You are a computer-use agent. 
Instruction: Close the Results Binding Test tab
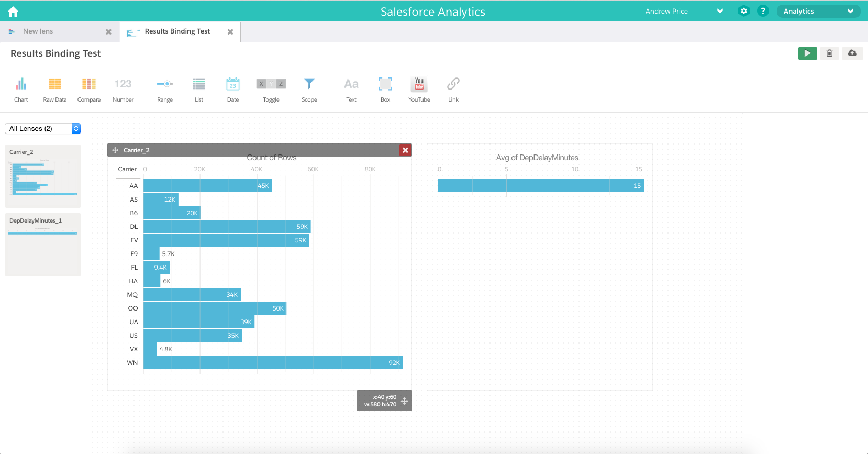tap(230, 32)
